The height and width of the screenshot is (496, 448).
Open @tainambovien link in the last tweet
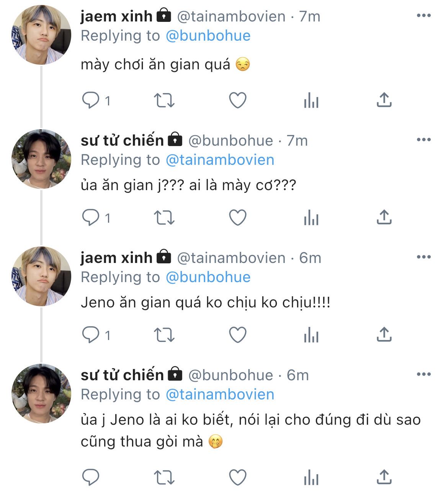[x=220, y=394]
